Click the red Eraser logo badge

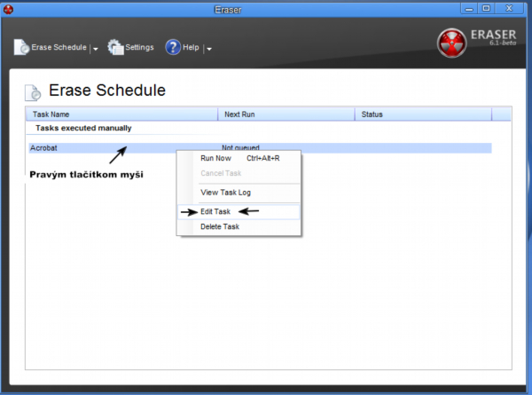point(452,43)
